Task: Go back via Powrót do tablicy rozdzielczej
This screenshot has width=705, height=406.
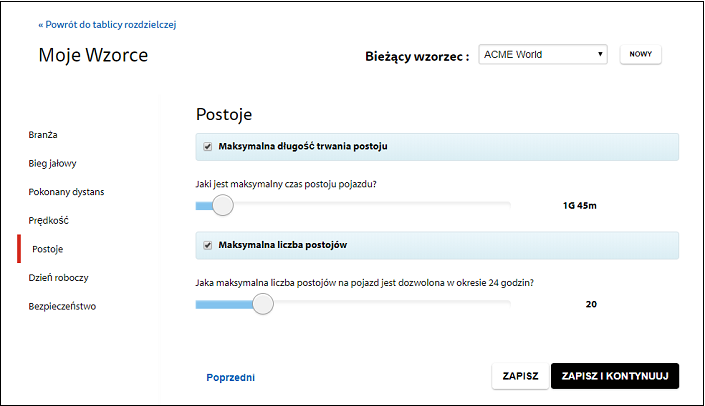Action: [x=107, y=25]
